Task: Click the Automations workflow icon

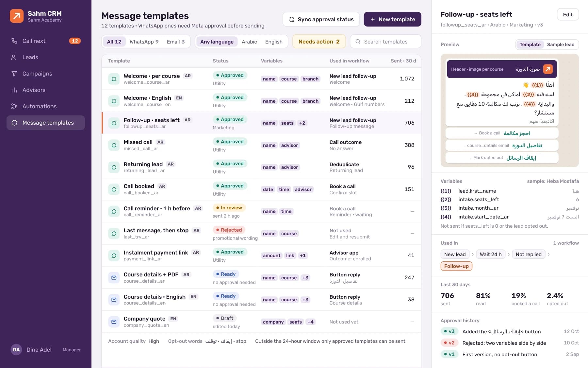Action: coord(14,106)
